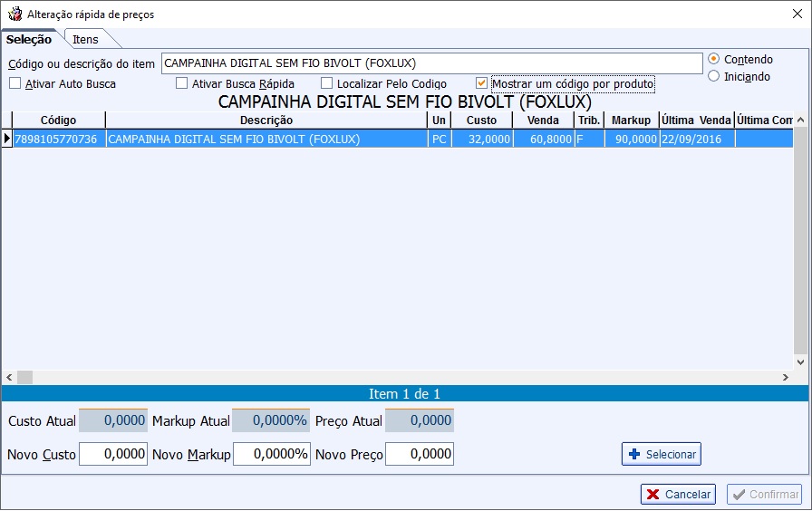
Task: Click the cost cell 32,0000
Action: click(x=482, y=139)
